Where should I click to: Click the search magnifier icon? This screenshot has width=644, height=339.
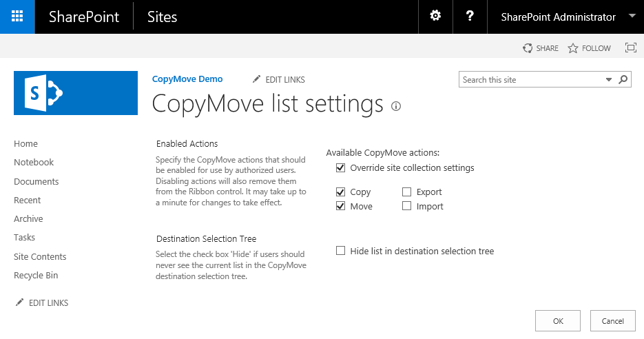click(623, 80)
